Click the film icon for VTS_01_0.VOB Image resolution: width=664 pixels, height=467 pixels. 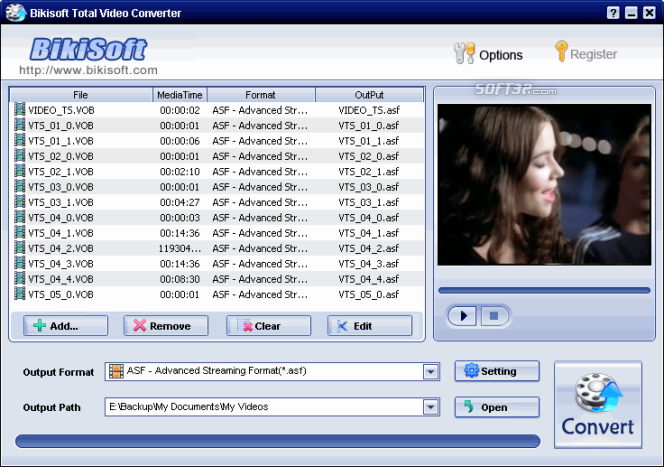(19, 124)
